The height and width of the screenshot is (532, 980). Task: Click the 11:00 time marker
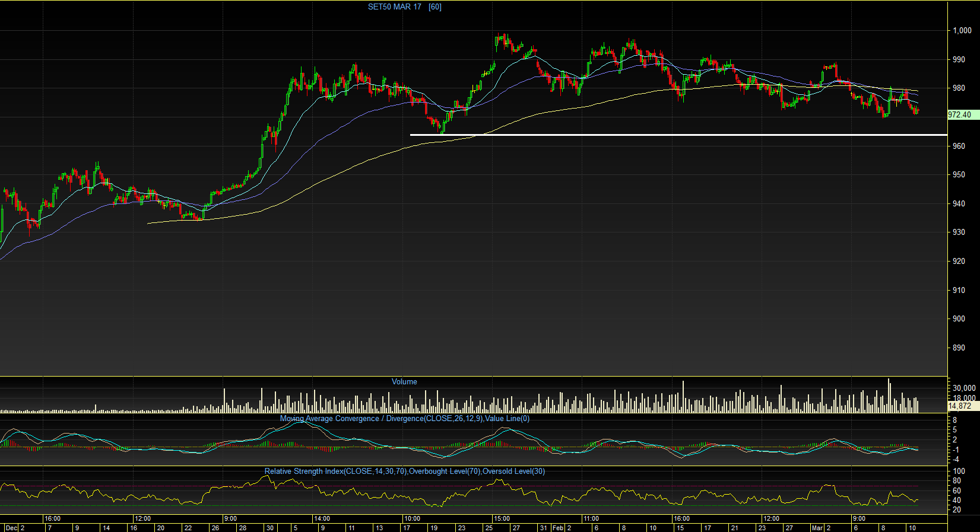pos(591,519)
